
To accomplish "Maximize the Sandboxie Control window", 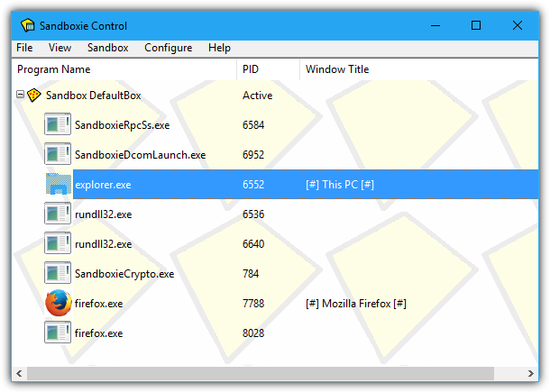I will point(476,25).
